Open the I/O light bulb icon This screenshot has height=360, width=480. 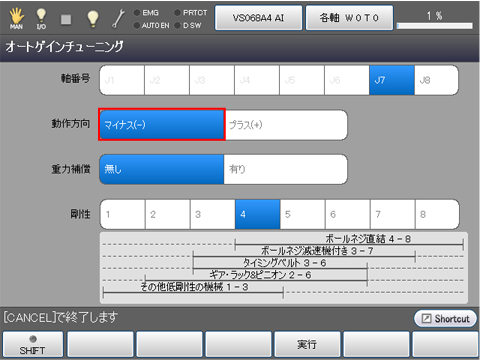pyautogui.click(x=41, y=18)
